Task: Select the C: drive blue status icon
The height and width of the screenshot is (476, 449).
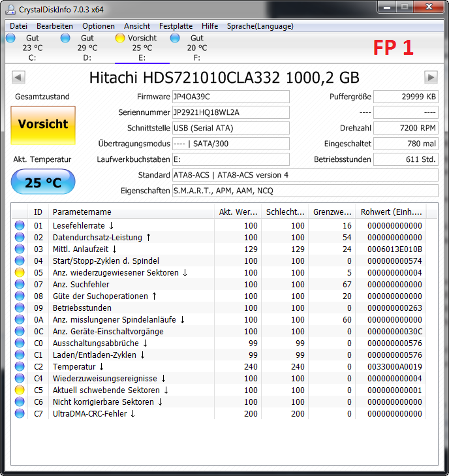Action: [x=10, y=38]
